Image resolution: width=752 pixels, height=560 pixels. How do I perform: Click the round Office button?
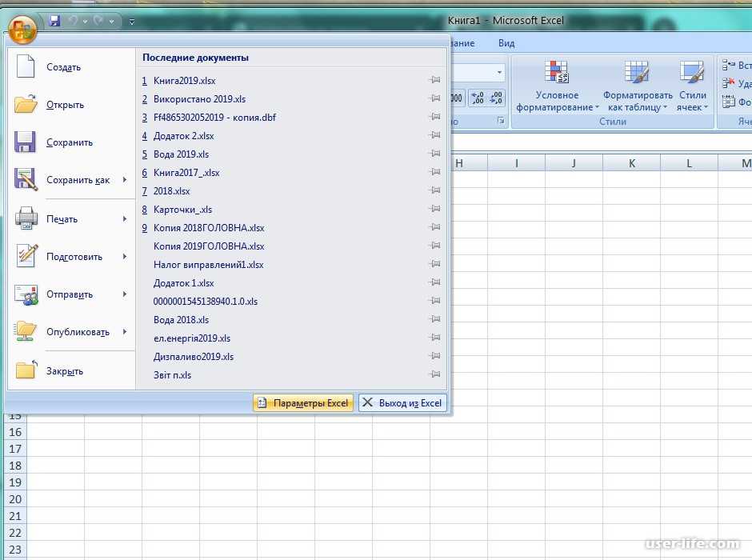pos(22,29)
